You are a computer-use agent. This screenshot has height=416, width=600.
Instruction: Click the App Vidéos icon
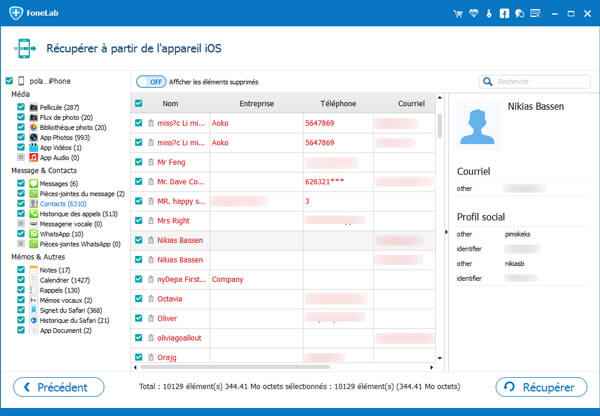click(x=34, y=147)
